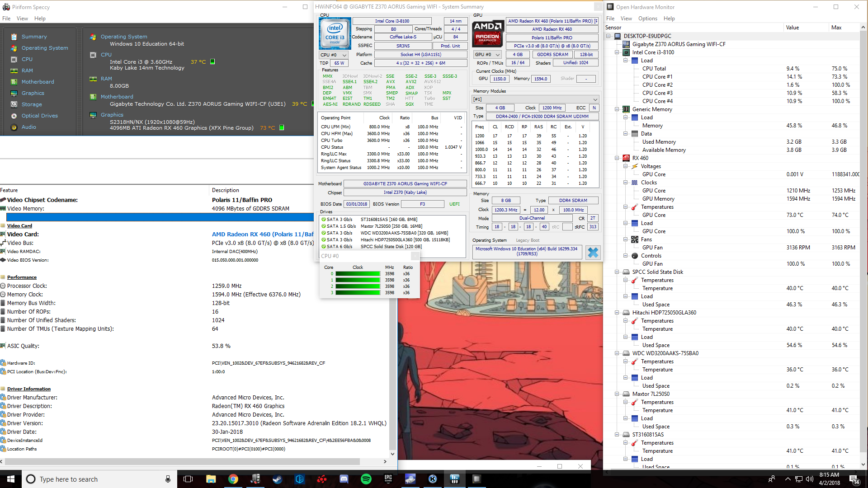Click the Value column header in Open Hardware Monitor

(x=806, y=28)
